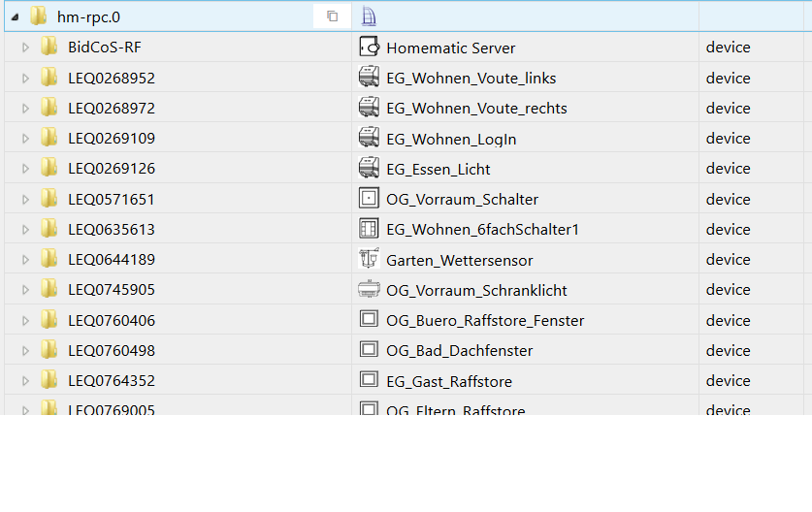Viewport: 812px width, 512px height.
Task: Click 'device' type in the EG_Gast_Raffstore row
Action: (x=729, y=380)
